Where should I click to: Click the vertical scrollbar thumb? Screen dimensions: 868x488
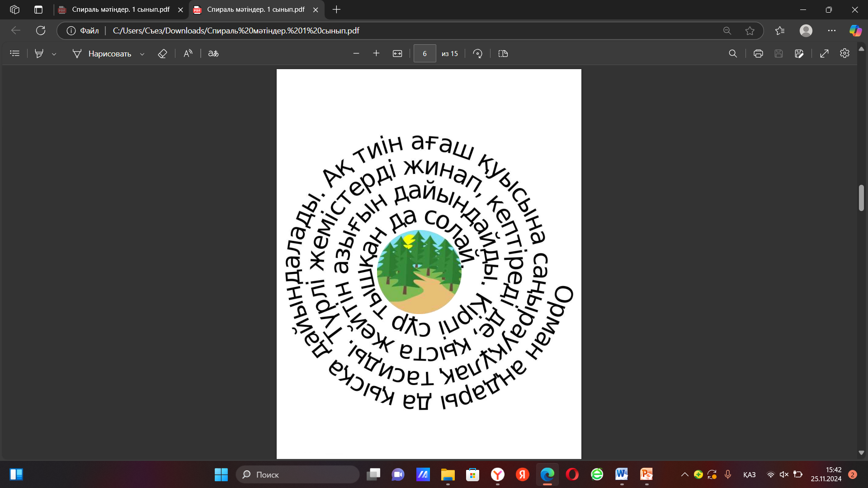click(861, 197)
